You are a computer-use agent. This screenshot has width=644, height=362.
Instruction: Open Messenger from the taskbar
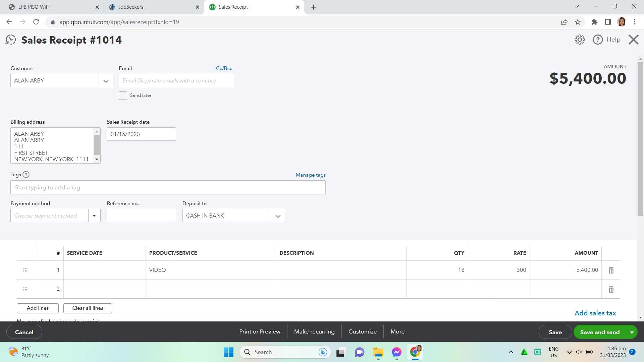point(396,352)
